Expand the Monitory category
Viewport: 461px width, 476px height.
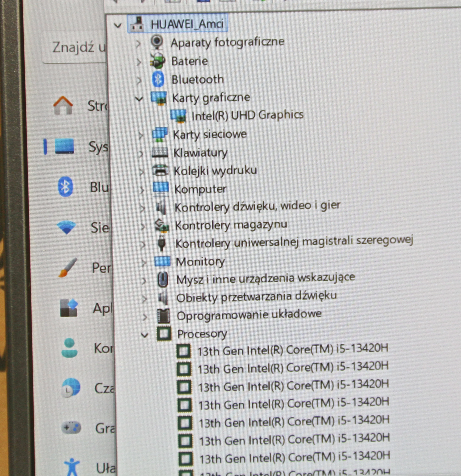tap(144, 263)
